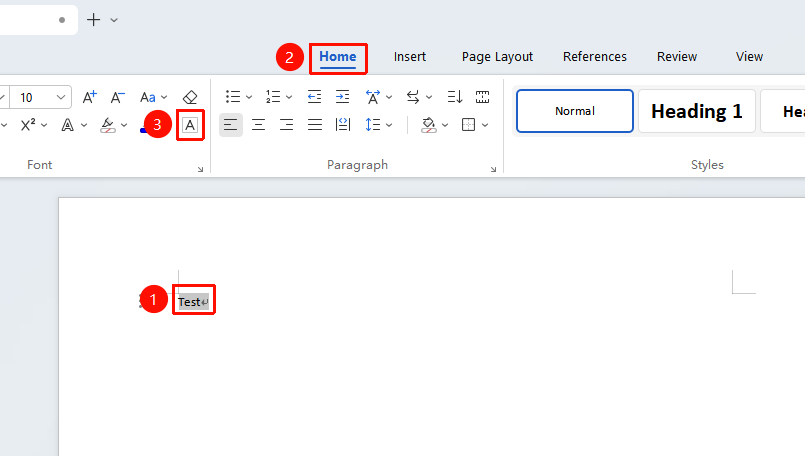
Task: Click the A with horizontal arrows icon
Action: tap(373, 97)
